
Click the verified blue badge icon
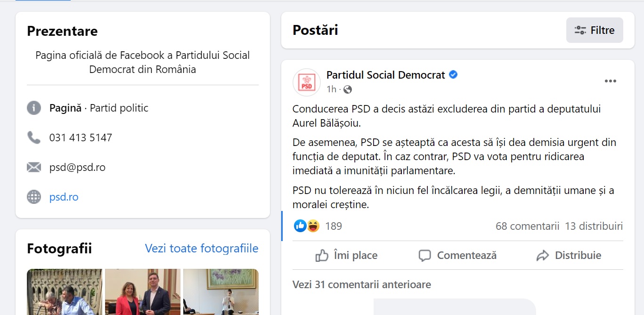[x=453, y=75]
